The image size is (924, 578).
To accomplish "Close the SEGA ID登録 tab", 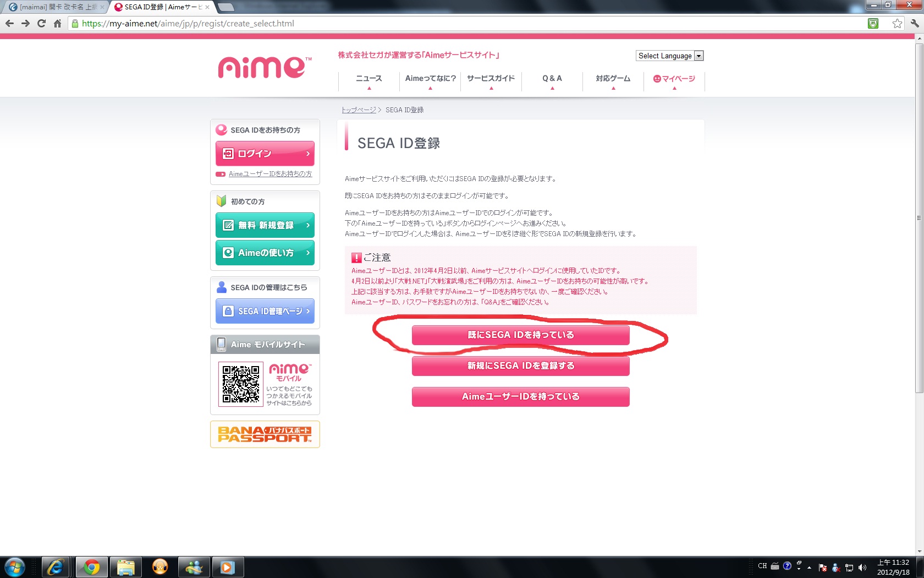I will (x=207, y=7).
